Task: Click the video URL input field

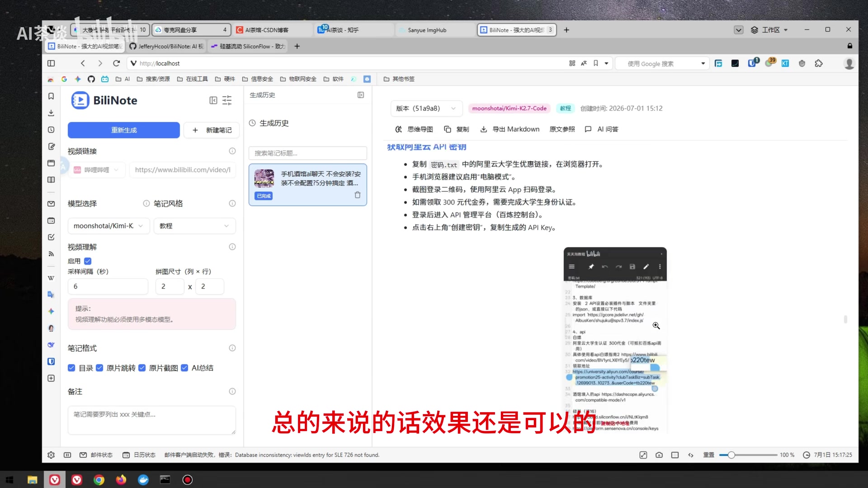Action: tap(183, 170)
